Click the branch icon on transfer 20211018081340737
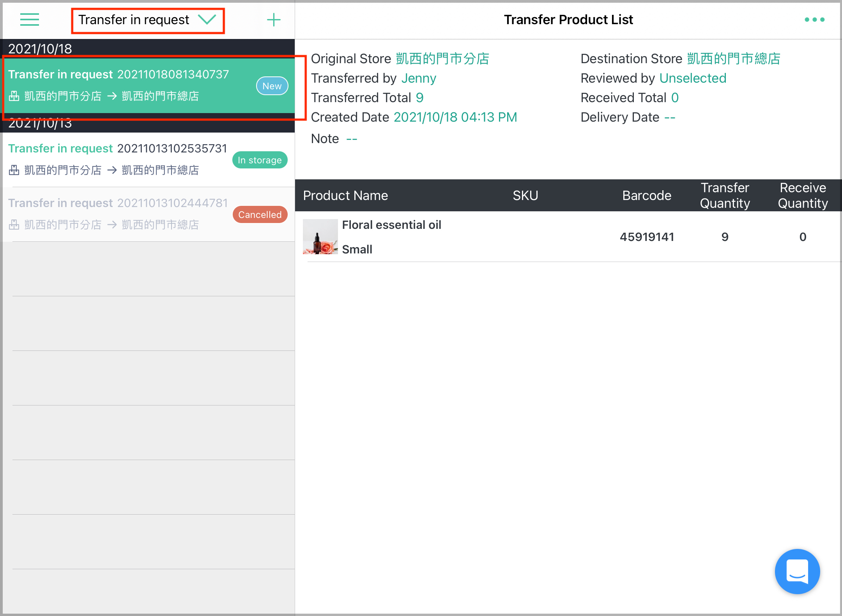Image resolution: width=842 pixels, height=616 pixels. 14,96
